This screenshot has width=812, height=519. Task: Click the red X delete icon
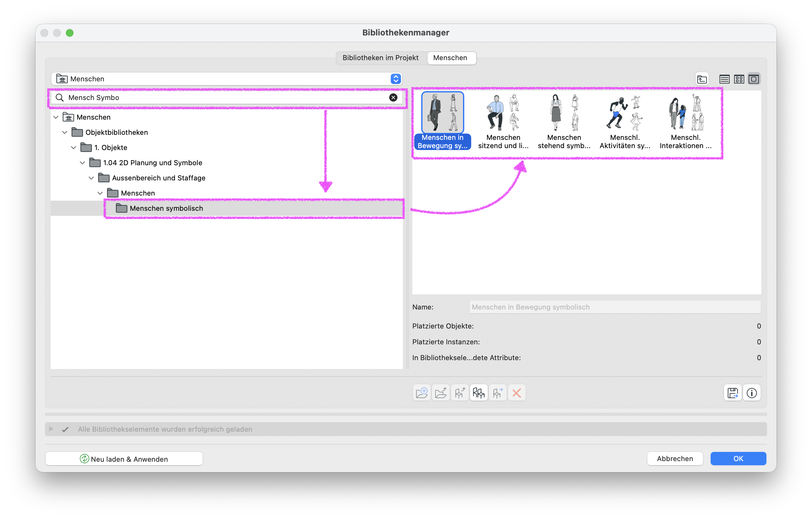pyautogui.click(x=517, y=393)
